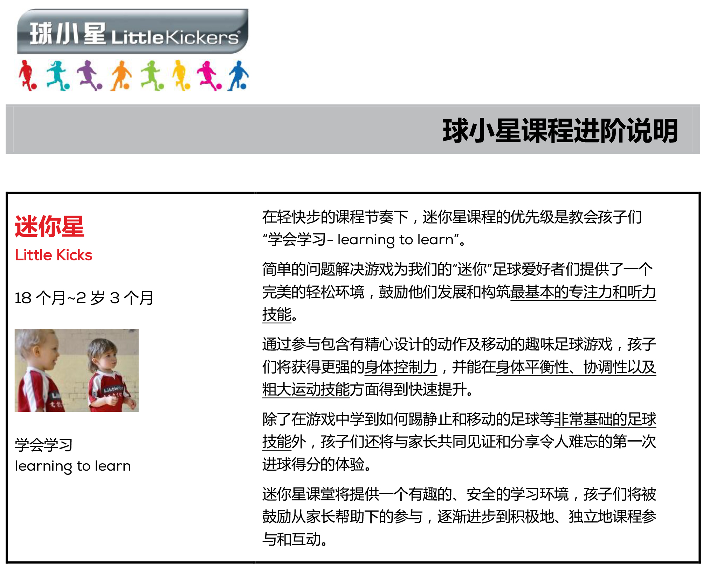Click underlined text 身体控制力
Screen dimensions: 710x588
pos(401,367)
